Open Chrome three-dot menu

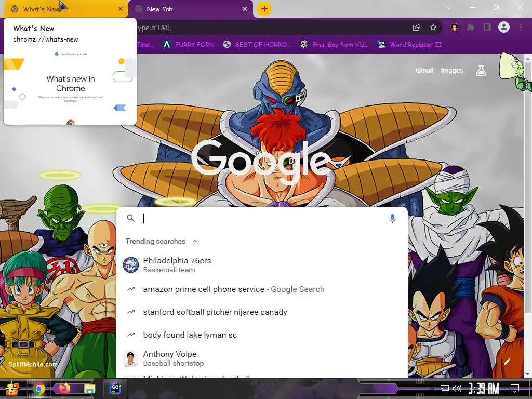tap(521, 27)
